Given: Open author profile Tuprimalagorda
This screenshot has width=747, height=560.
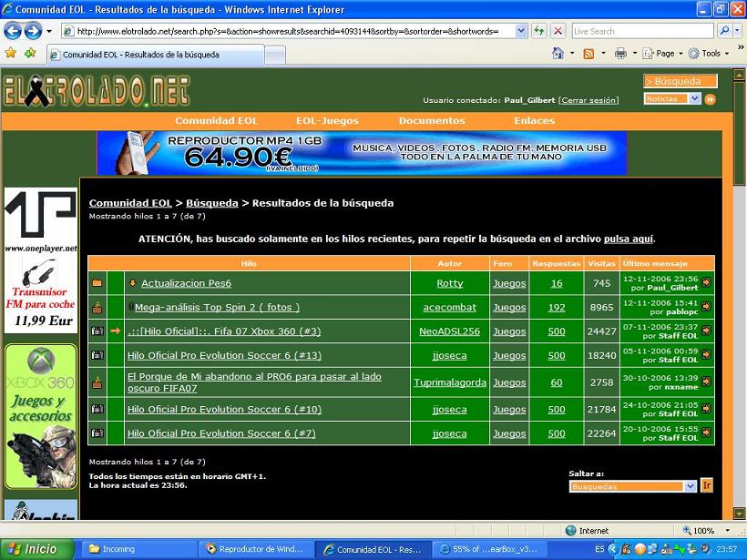Looking at the screenshot, I should click(450, 382).
